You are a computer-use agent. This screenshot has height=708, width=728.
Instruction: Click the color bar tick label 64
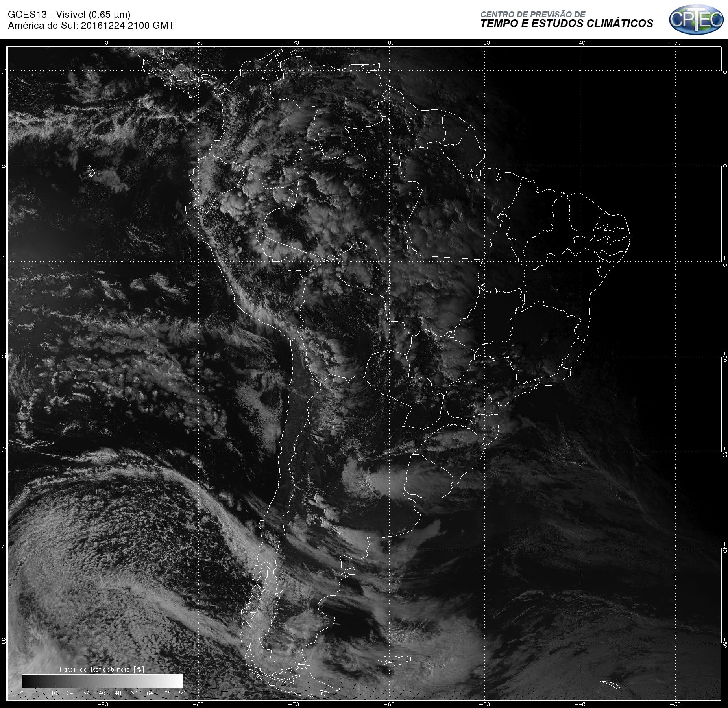[150, 693]
